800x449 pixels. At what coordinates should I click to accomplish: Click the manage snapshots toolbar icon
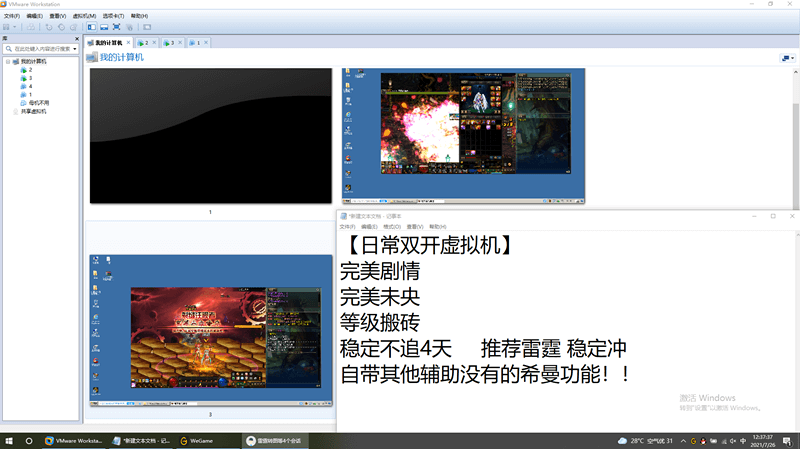[73, 27]
